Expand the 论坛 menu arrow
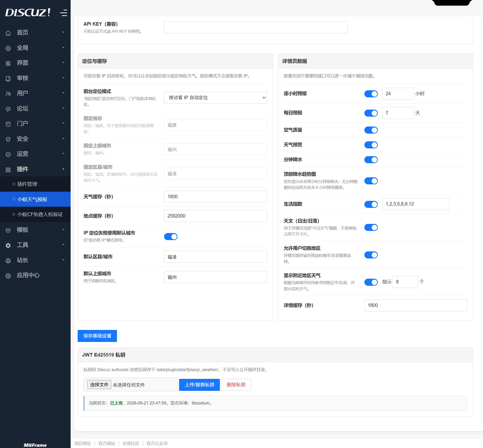This screenshot has width=483, height=448. tap(63, 108)
